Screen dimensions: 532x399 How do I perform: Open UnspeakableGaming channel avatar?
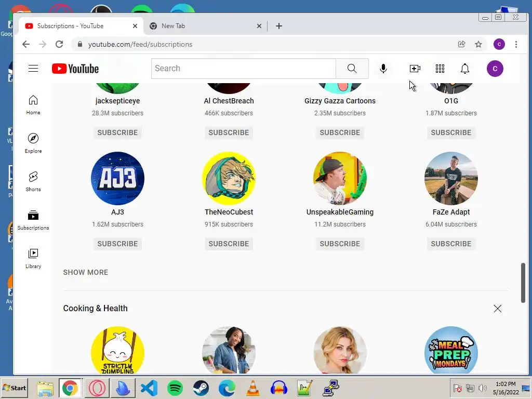click(x=340, y=178)
